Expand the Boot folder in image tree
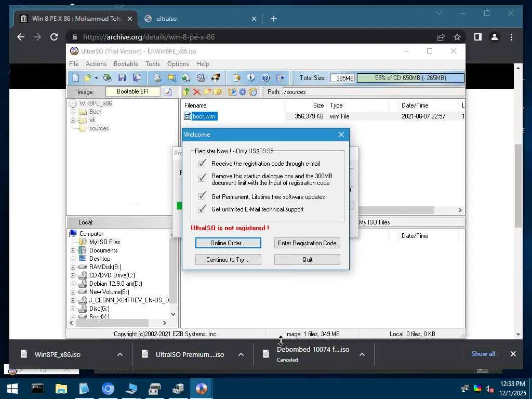 pyautogui.click(x=73, y=112)
